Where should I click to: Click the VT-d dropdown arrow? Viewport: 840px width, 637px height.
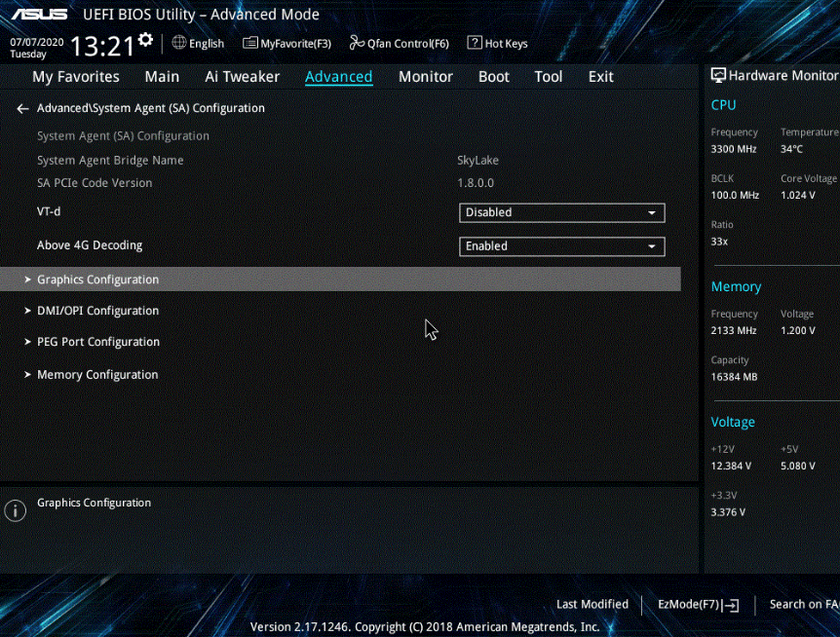coord(651,213)
